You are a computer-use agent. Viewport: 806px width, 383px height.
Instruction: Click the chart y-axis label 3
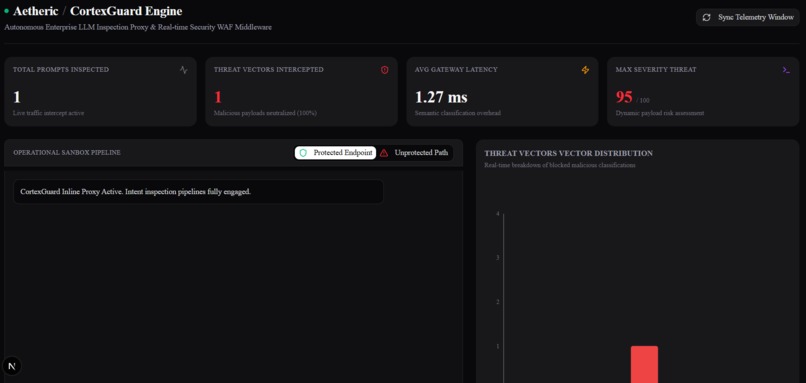pos(498,258)
